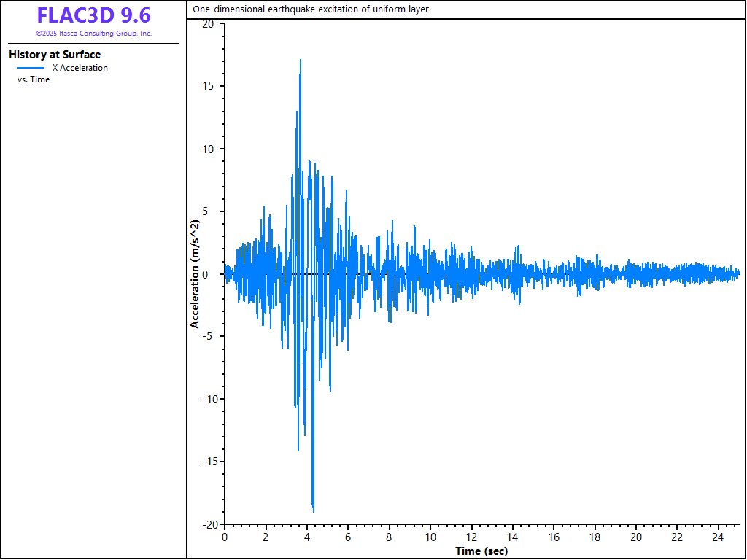The image size is (747, 560).
Task: Select the 24 tick on the time axis
Action: pyautogui.click(x=719, y=537)
